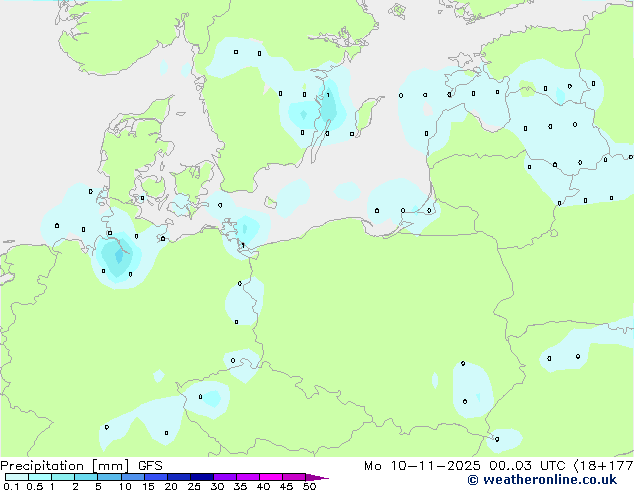Click the 'GFS' model label
The width and height of the screenshot is (634, 490).
150,466
